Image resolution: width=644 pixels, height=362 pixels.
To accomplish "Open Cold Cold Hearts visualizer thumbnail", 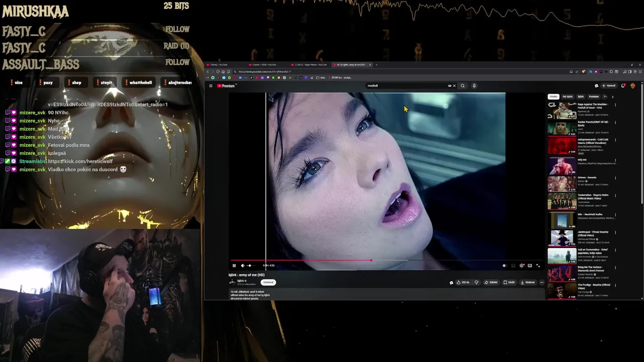I will (562, 145).
